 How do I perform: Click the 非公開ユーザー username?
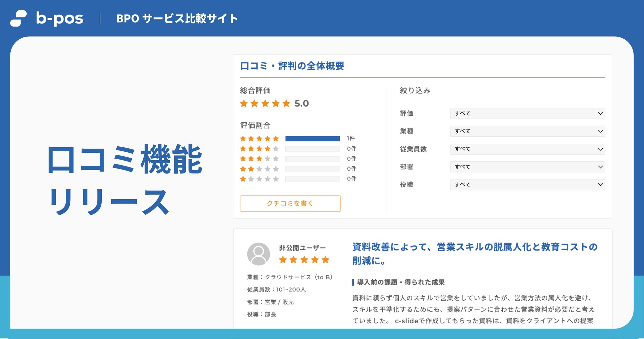tap(302, 248)
